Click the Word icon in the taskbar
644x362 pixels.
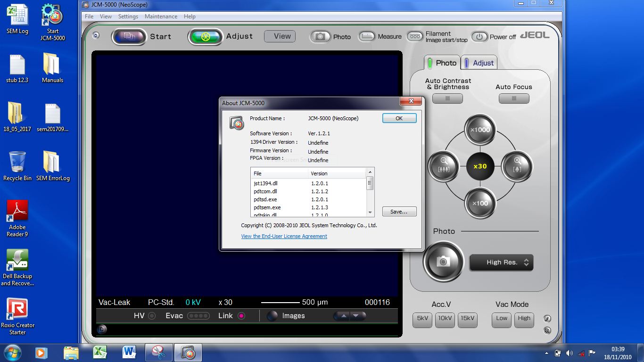(x=129, y=352)
